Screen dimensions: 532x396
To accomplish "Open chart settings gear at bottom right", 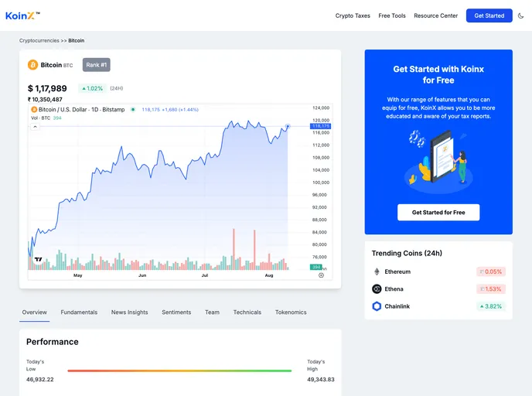I will tap(321, 275).
